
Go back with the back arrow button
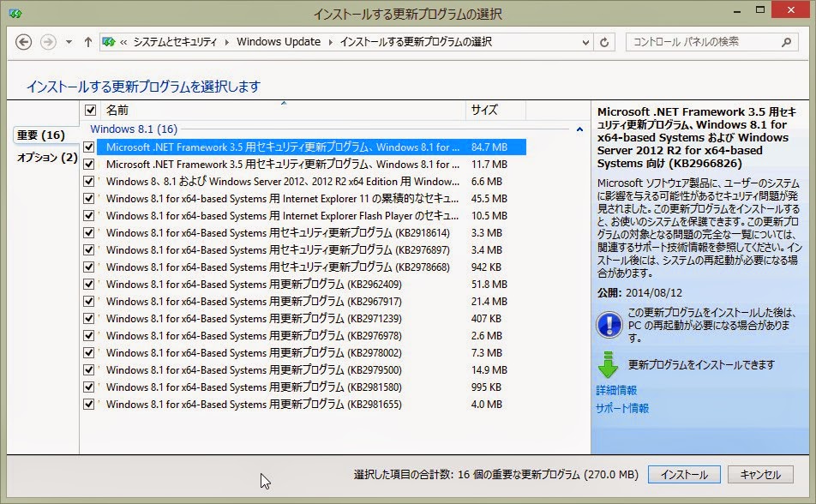pyautogui.click(x=23, y=42)
